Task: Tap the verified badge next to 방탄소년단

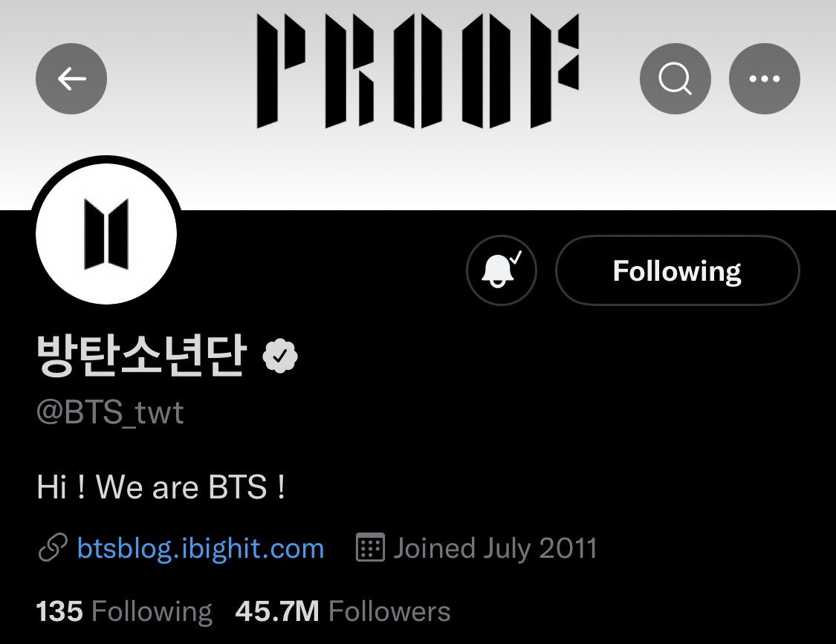Action: (x=280, y=356)
